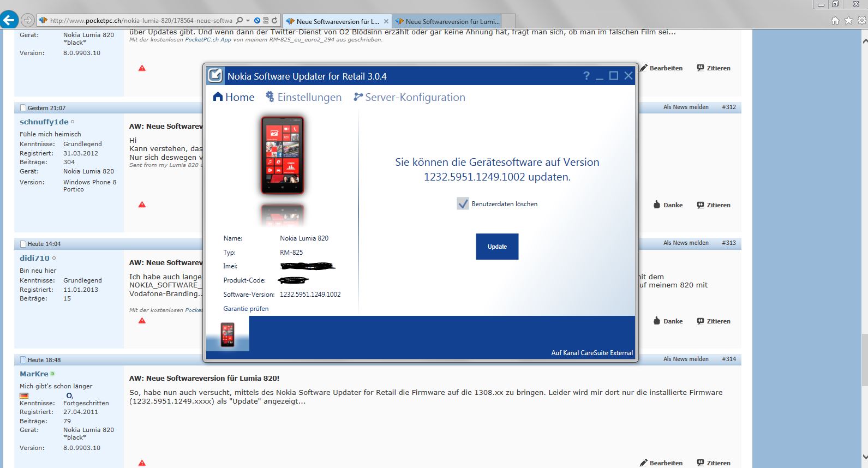Viewport: 868px width, 468px height.
Task: Open user profile schnuffy1de
Action: pos(44,122)
